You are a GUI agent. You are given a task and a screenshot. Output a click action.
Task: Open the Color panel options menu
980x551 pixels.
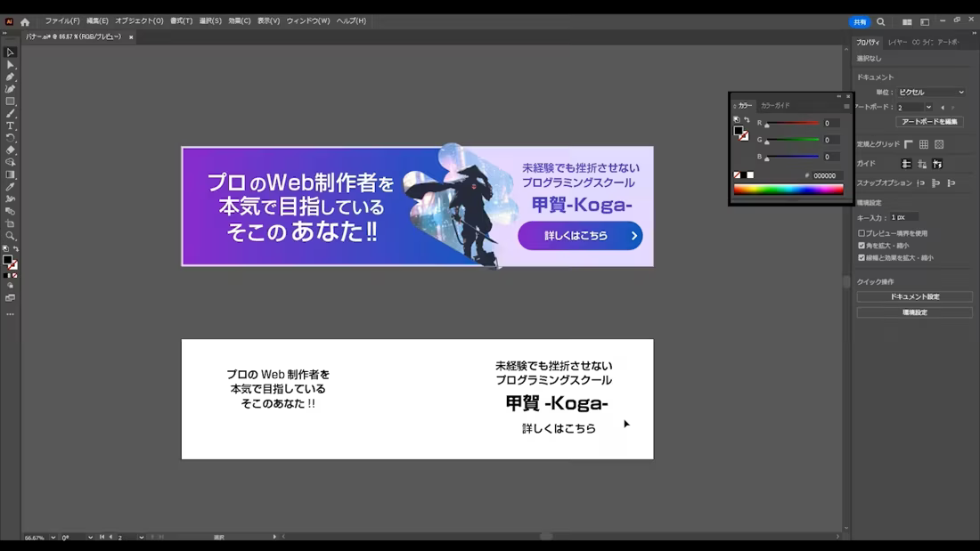pos(846,106)
